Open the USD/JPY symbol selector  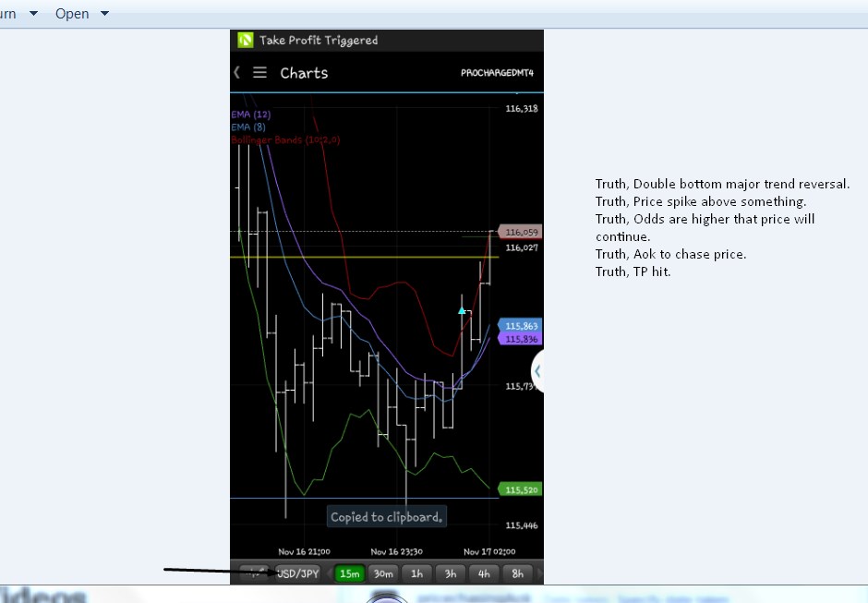coord(298,573)
